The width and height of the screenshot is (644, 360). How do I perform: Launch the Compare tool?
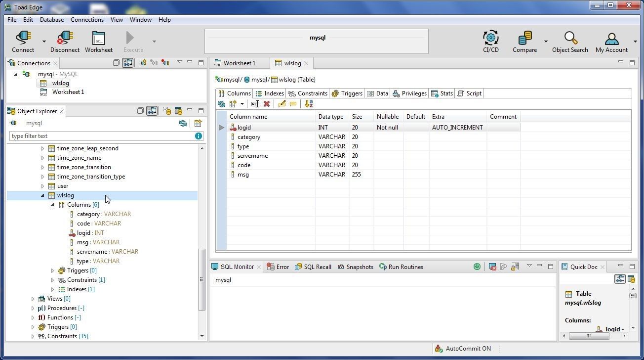[x=524, y=42]
